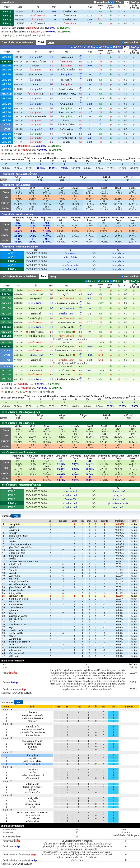Viewport: 140px width, 868px height.
Task: Toggle the ARG Cup filter checkbox
Action: [97, 47]
